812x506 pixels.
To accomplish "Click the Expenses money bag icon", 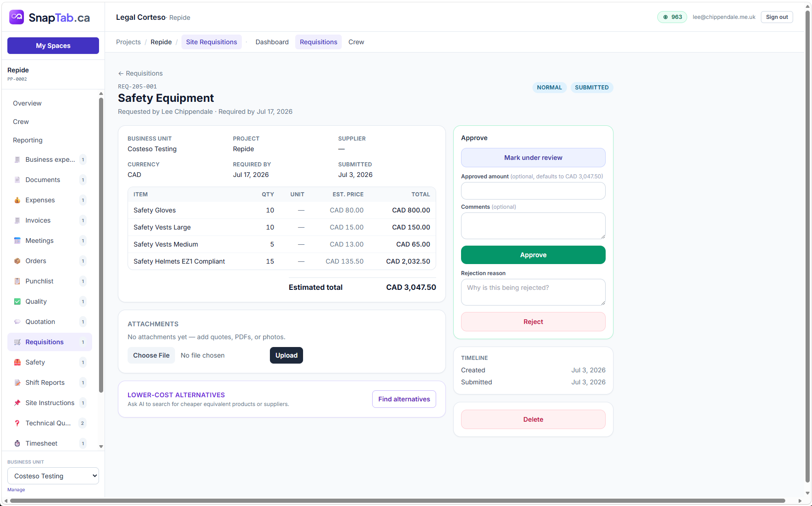I will coord(17,200).
